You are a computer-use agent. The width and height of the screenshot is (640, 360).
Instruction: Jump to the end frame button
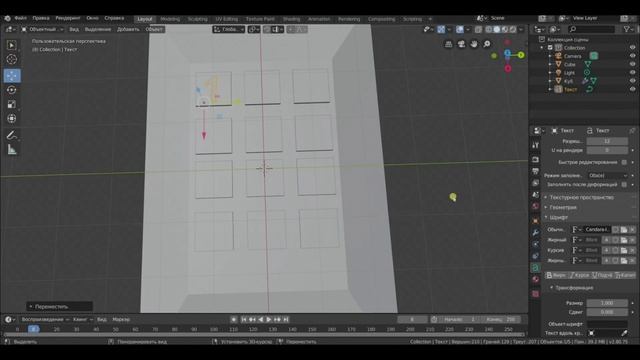(286, 320)
